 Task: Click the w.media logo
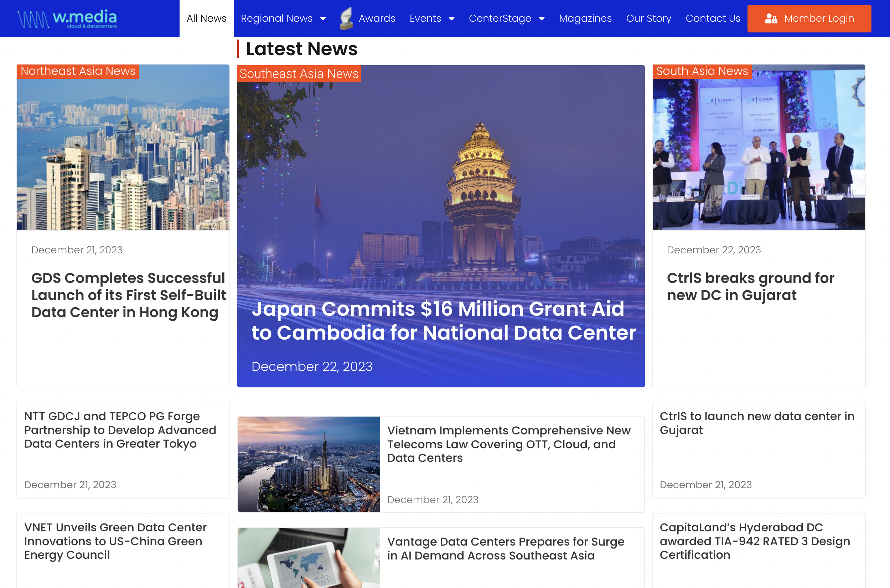coord(67,19)
